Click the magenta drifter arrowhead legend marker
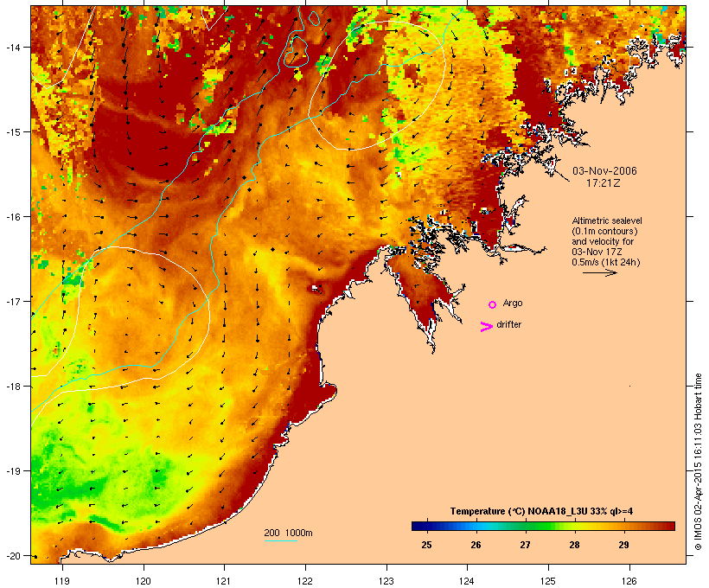Screen dimensions: 709x588 [487, 327]
